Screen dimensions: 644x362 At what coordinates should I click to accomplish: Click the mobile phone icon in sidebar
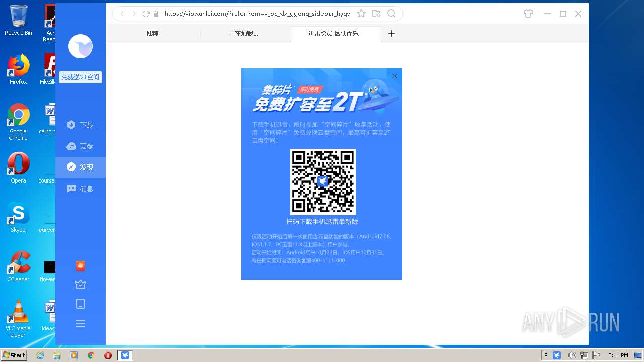coord(80,304)
